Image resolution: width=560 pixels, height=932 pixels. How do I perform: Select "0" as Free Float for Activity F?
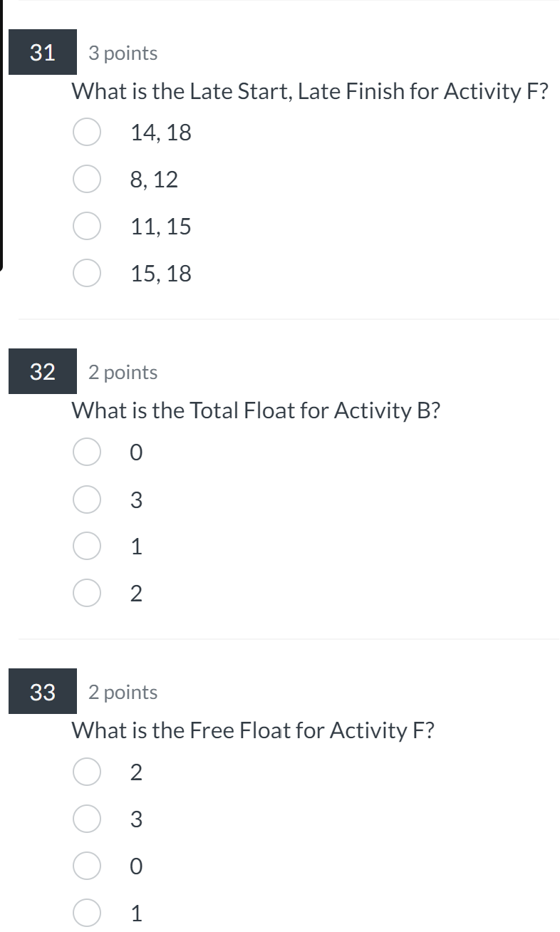(x=86, y=866)
